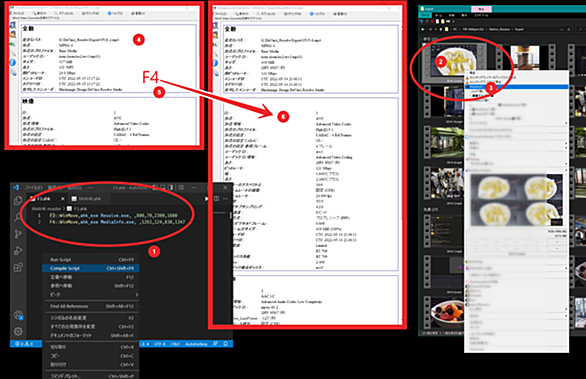Open the Extensions sidebar icon
Image resolution: width=586 pixels, height=379 pixels.
pos(18,267)
